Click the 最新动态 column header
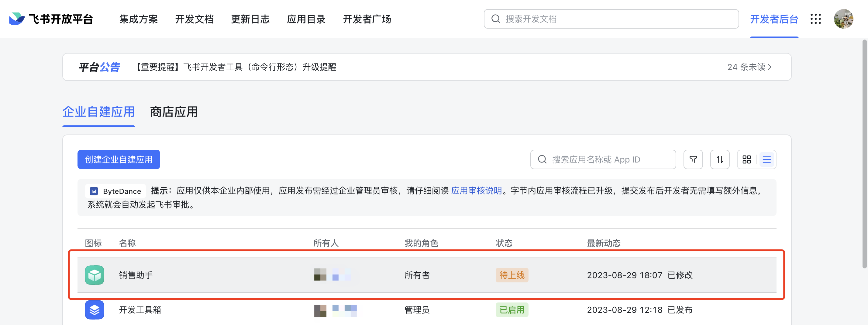 coord(604,243)
